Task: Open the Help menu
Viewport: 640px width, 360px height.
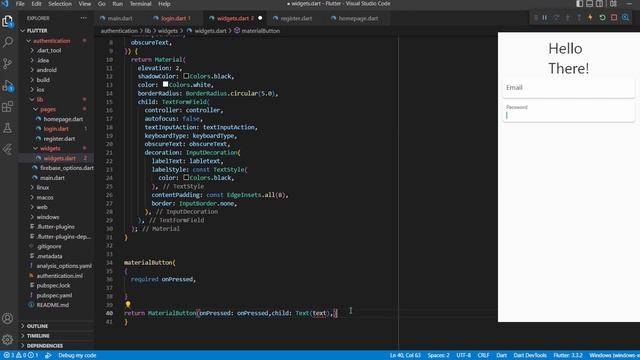Action: [164, 4]
